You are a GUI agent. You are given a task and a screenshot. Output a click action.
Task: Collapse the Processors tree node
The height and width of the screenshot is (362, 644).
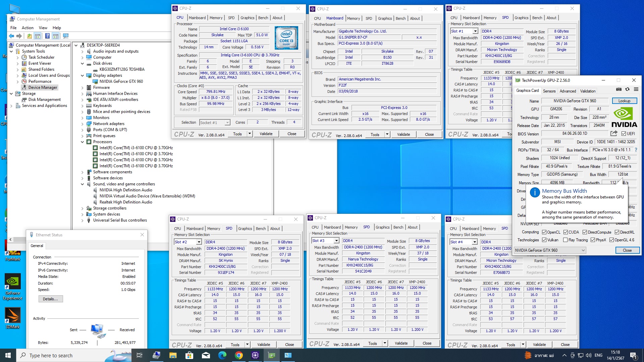pyautogui.click(x=83, y=142)
